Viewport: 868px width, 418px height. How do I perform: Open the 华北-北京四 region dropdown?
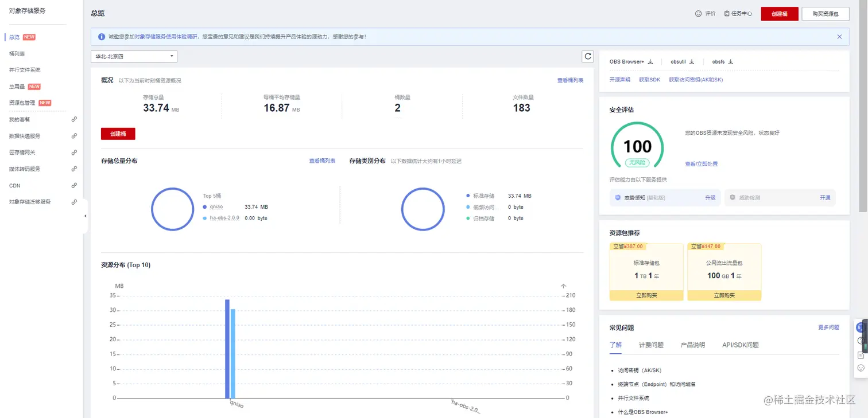tap(134, 56)
